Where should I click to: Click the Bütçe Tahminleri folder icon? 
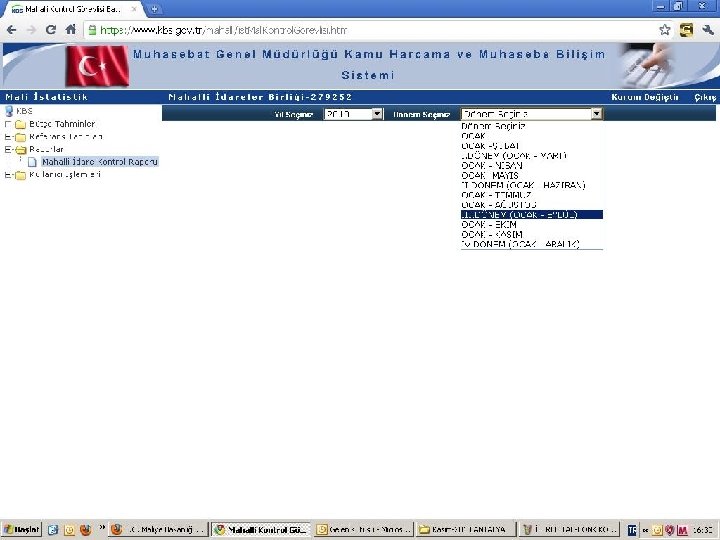[20, 124]
